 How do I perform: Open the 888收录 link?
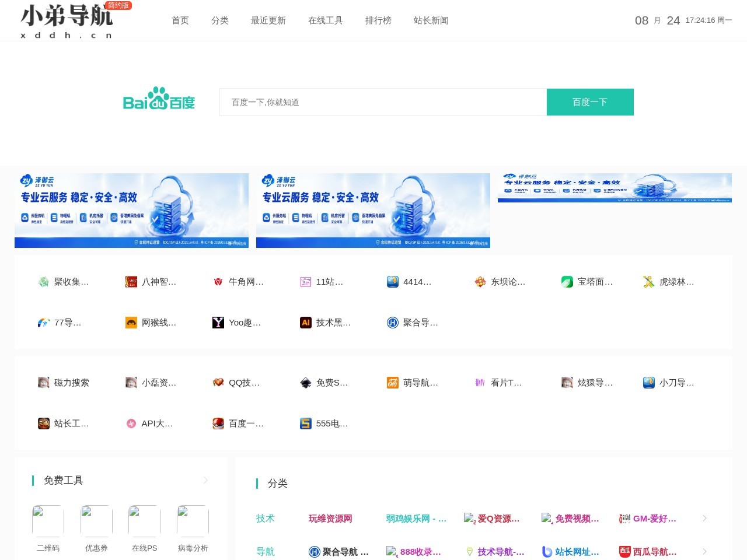point(414,551)
